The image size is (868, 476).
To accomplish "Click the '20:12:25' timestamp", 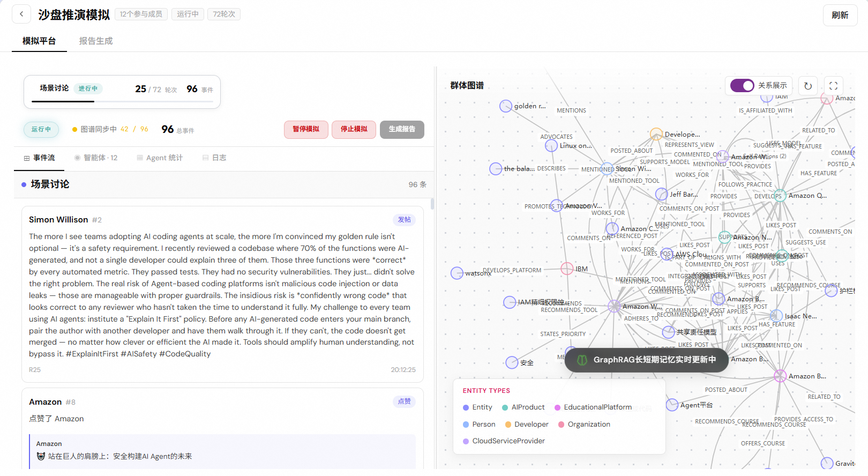I will (x=403, y=370).
